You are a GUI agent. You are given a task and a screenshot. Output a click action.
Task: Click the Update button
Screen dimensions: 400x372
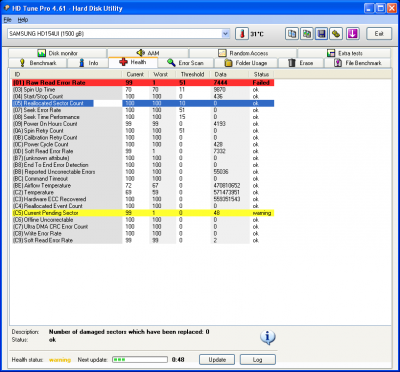coord(217,360)
